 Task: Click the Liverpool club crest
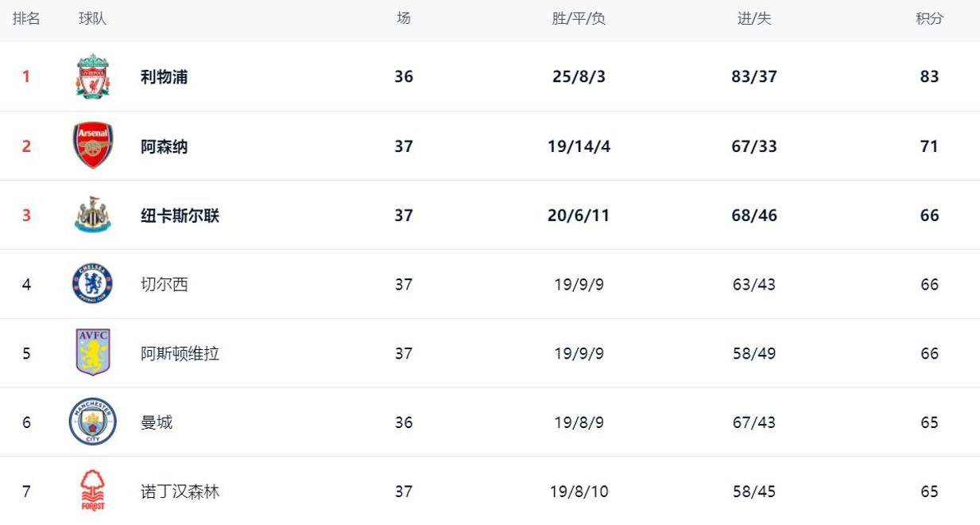93,76
